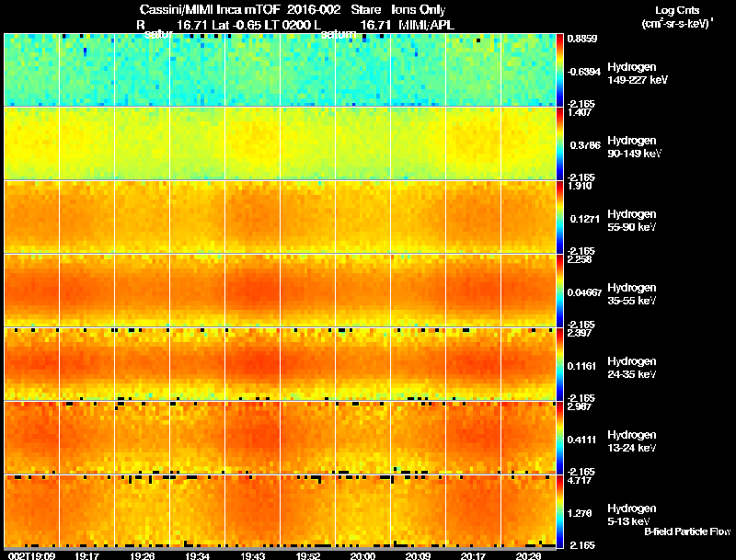The height and width of the screenshot is (560, 736).
Task: Select the 5-13 keV image above 20:17
Action: click(473, 511)
